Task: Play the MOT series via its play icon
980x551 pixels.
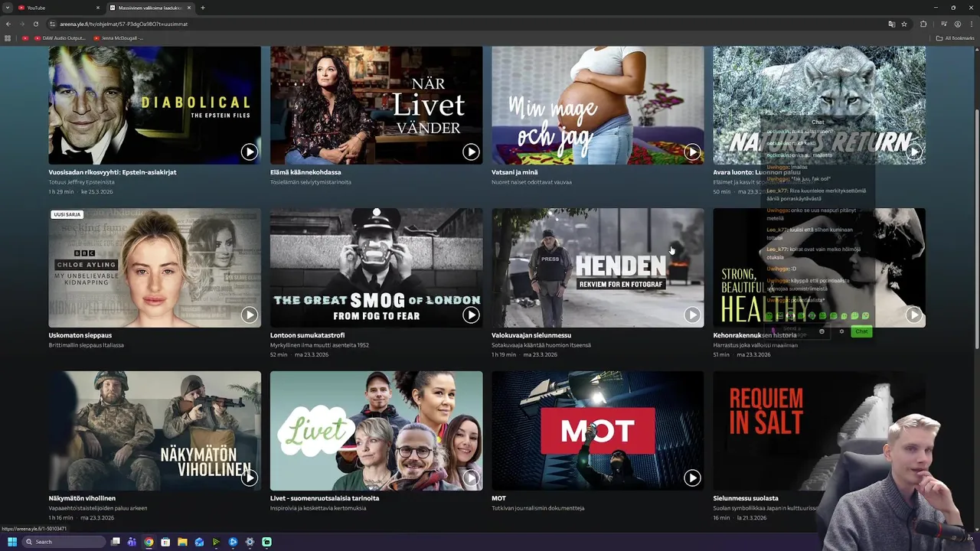Action: click(692, 478)
